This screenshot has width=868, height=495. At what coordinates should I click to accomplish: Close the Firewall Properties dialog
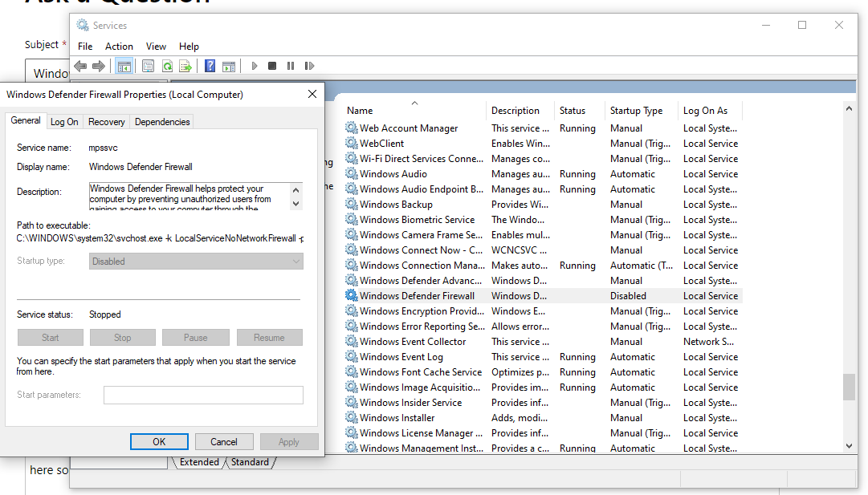[312, 94]
